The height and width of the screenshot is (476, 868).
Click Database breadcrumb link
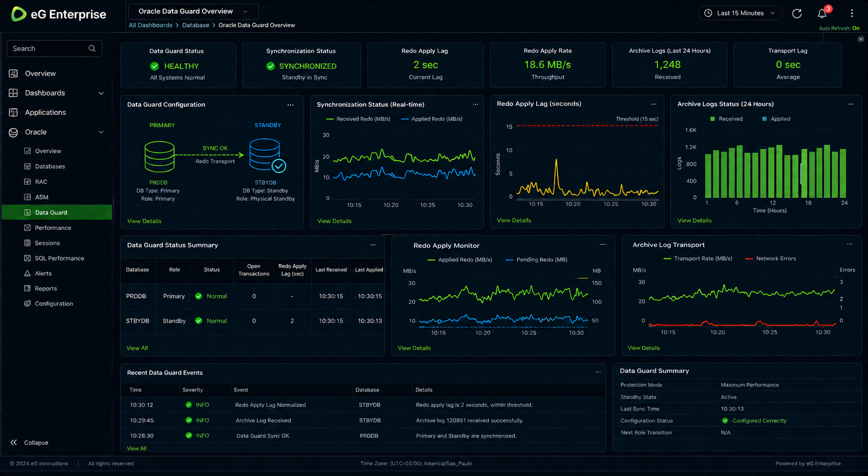click(195, 25)
